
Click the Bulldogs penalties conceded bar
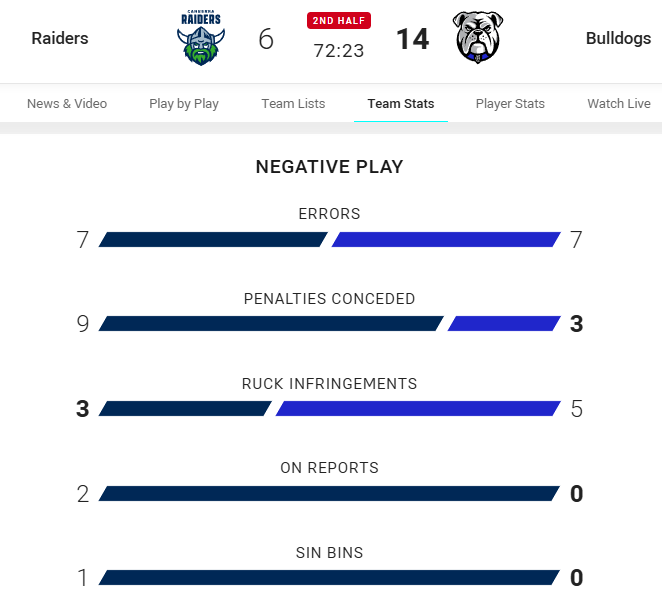[504, 323]
